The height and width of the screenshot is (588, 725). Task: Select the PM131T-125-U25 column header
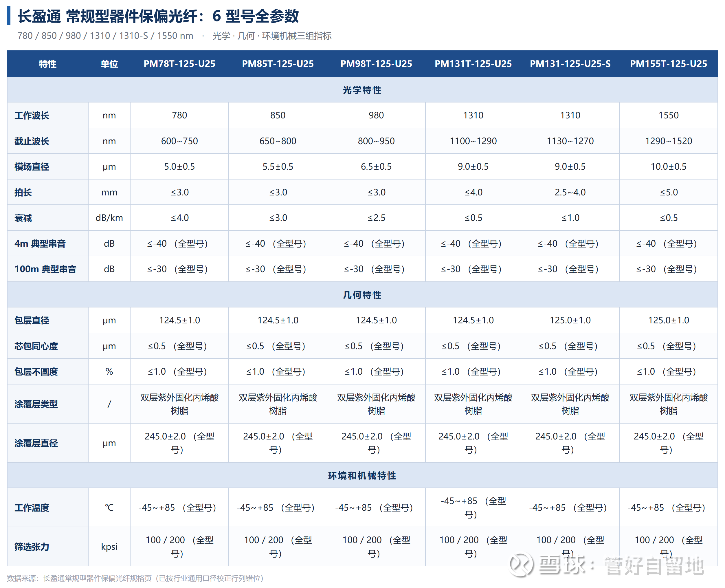pos(473,64)
